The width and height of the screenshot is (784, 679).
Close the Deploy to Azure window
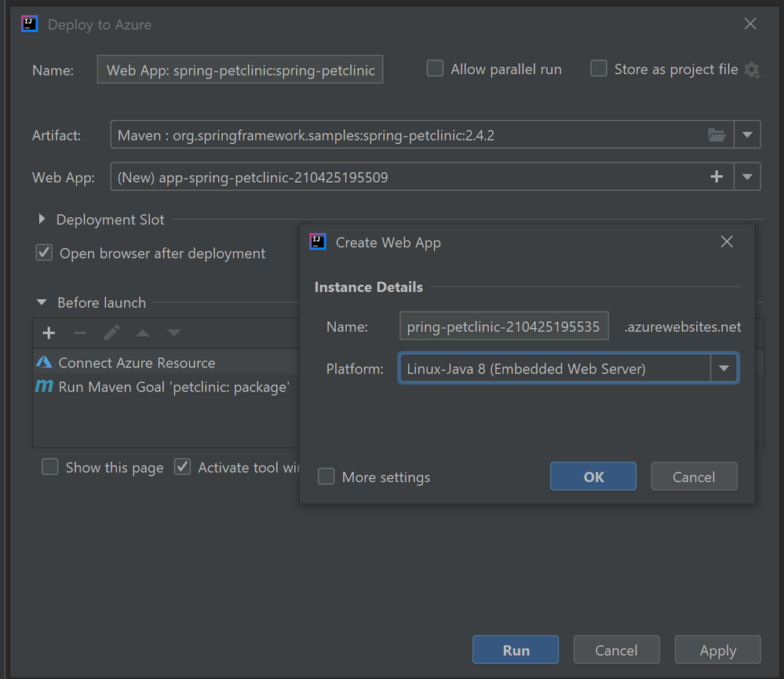coord(750,24)
